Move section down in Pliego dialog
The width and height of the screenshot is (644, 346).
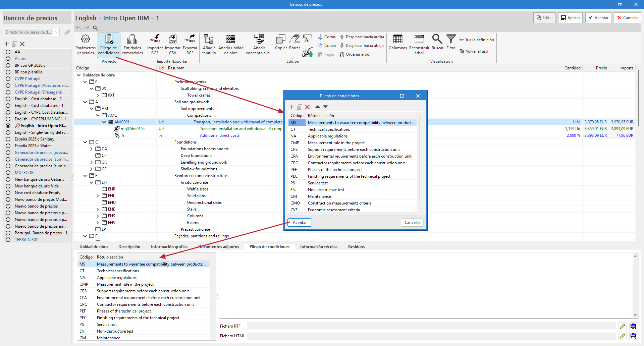(x=325, y=107)
